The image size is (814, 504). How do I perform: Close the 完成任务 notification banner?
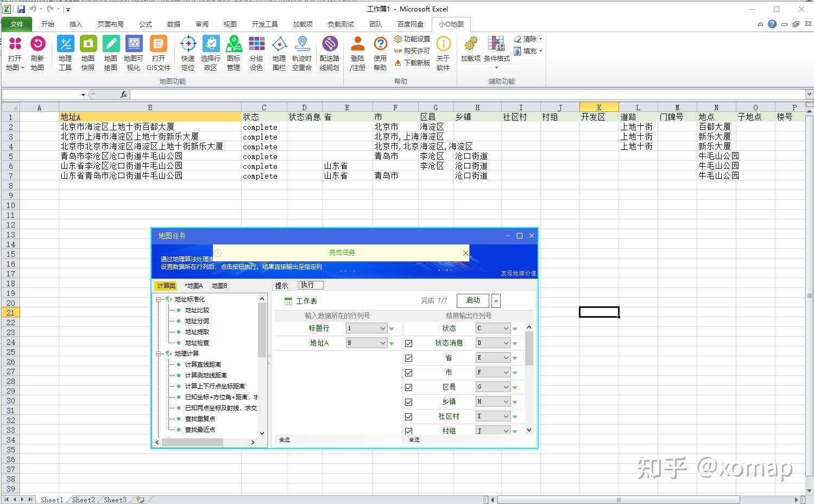[x=465, y=253]
